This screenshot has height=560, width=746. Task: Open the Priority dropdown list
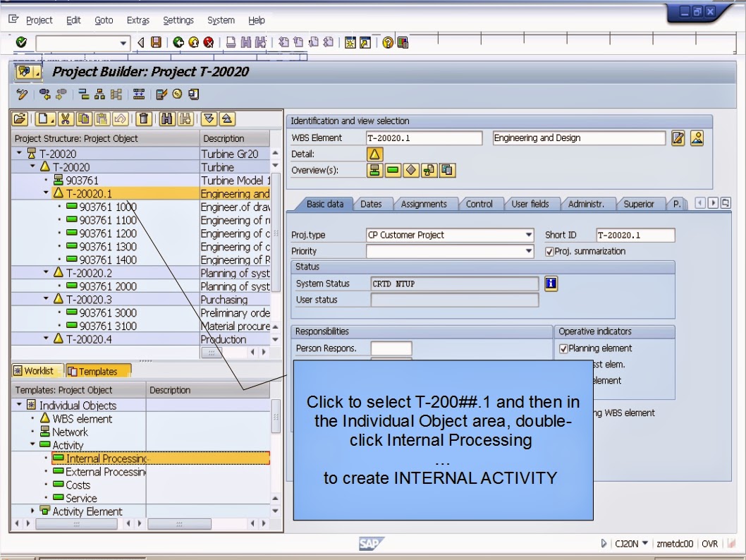528,251
